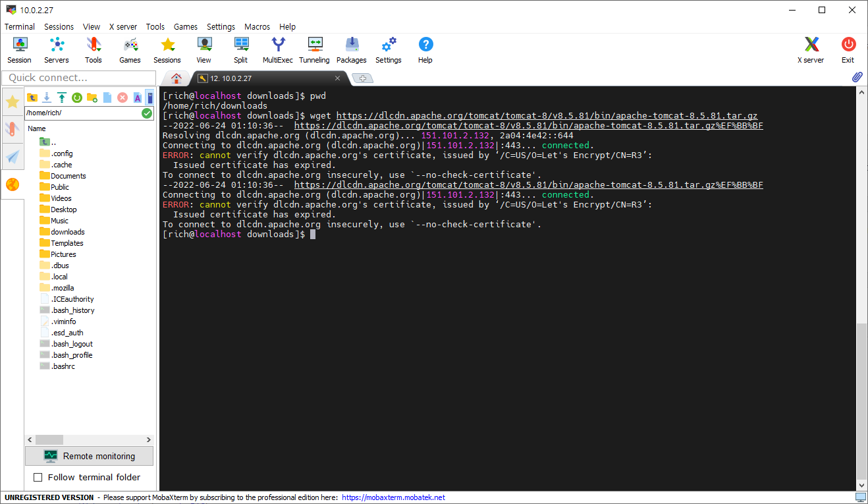
Task: Enable the Follow terminal folder checkbox
Action: click(38, 477)
